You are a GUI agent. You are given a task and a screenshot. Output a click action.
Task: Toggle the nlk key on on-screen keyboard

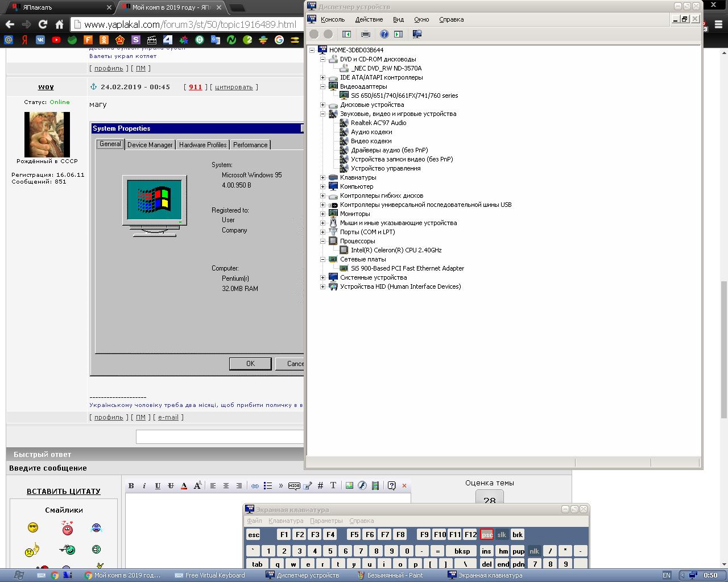click(534, 551)
